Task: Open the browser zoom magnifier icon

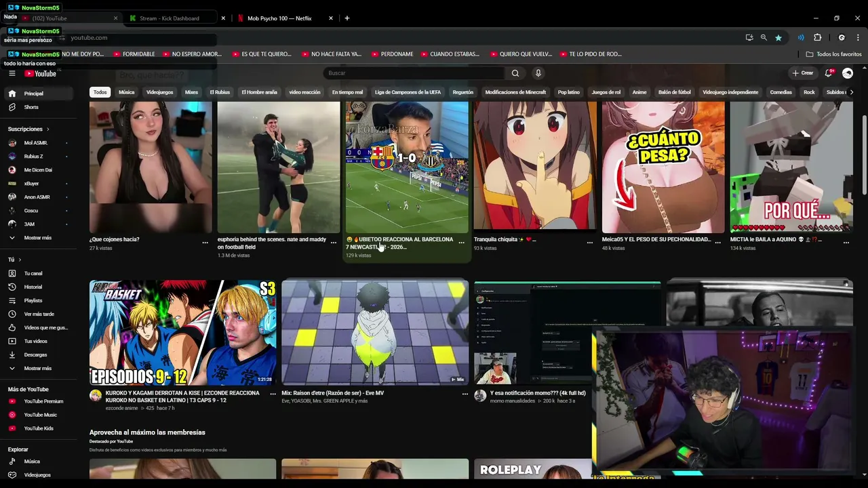Action: (x=764, y=38)
